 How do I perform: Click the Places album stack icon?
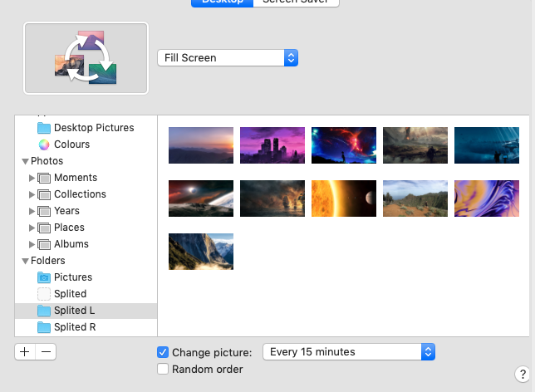tap(44, 228)
